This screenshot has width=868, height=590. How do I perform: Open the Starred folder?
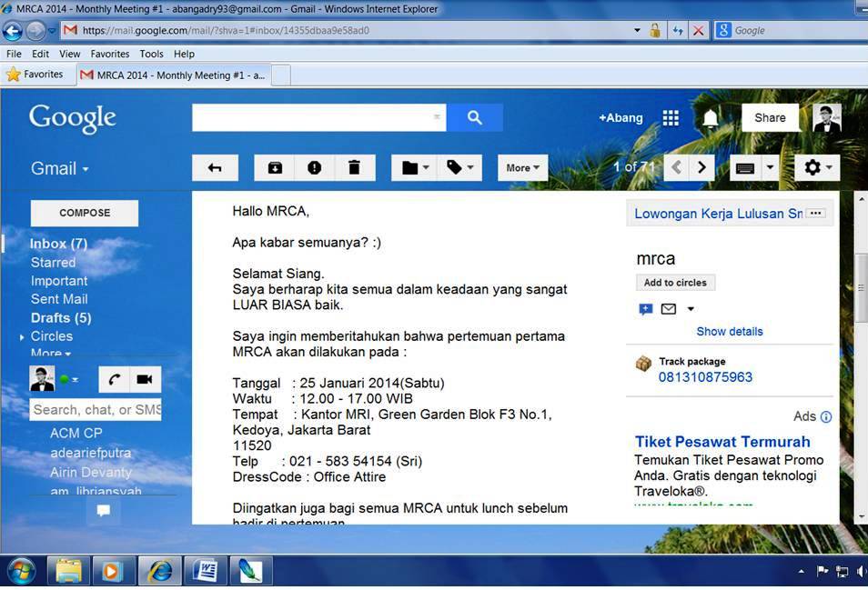click(53, 263)
